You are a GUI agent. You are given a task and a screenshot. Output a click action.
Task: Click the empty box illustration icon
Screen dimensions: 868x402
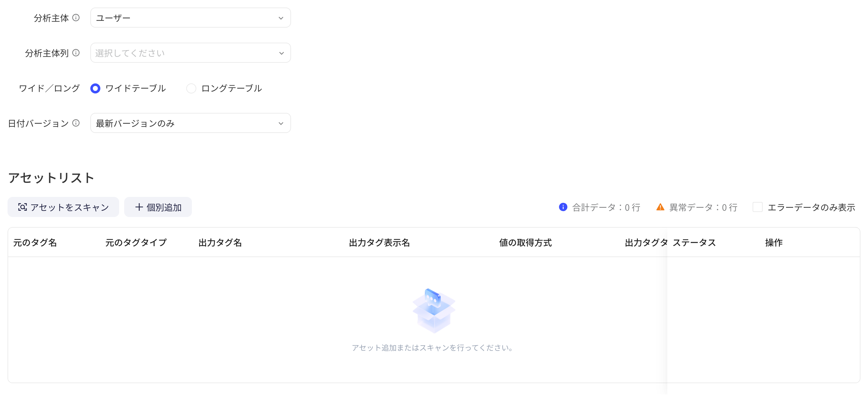[x=434, y=310]
